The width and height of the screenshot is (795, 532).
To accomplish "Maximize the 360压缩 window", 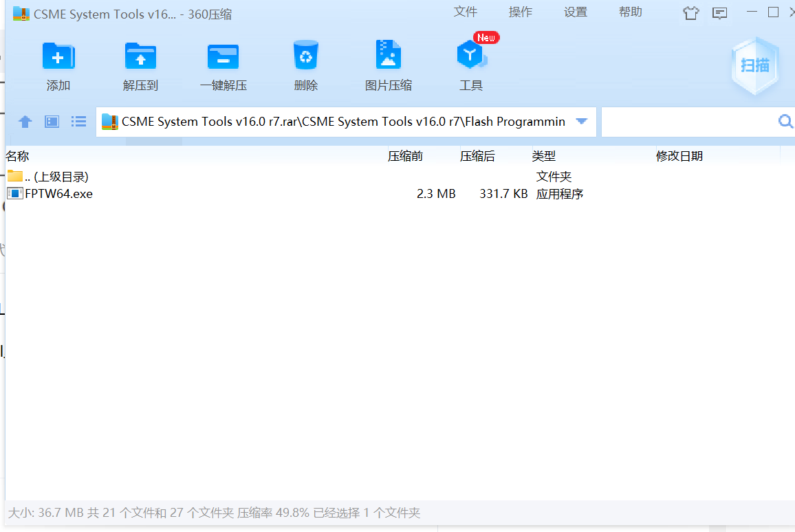I will tap(773, 12).
